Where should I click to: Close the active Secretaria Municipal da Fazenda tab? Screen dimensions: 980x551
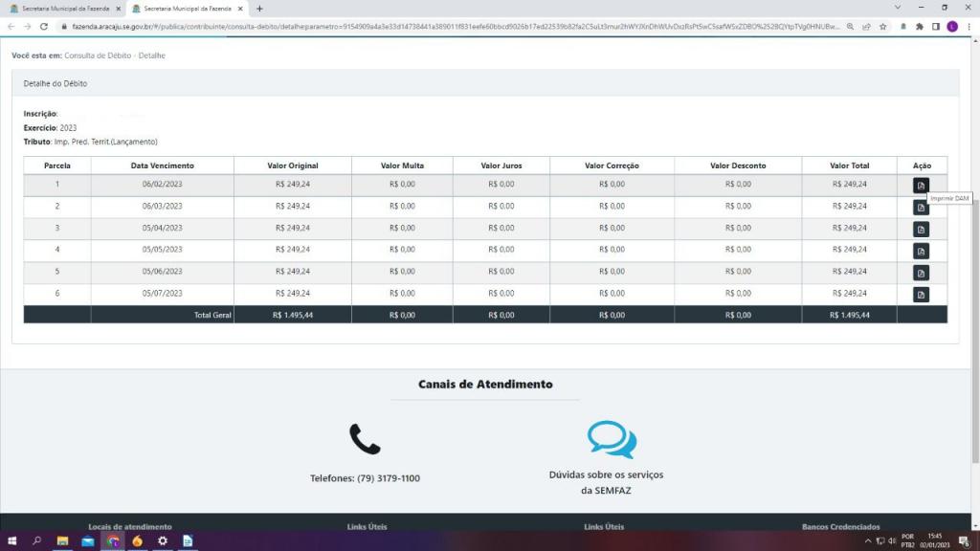pos(242,9)
